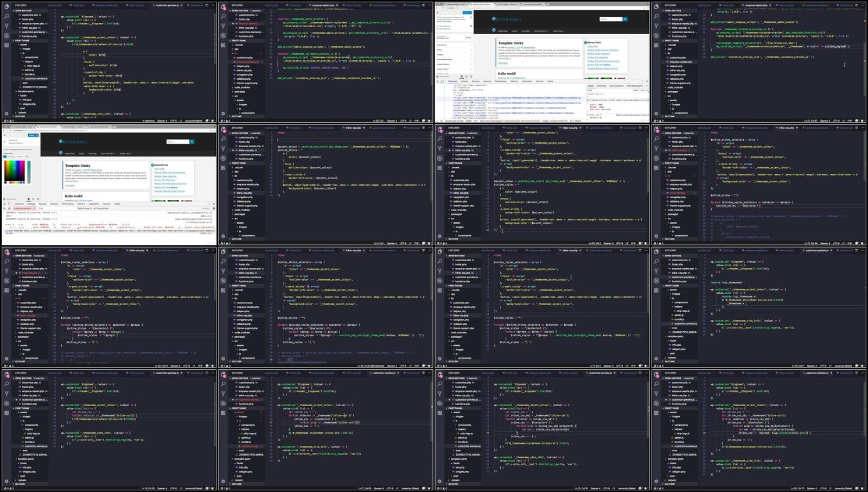
Task: Select inline-css.php tab in row 2, column 2 frame
Action: (x=354, y=128)
